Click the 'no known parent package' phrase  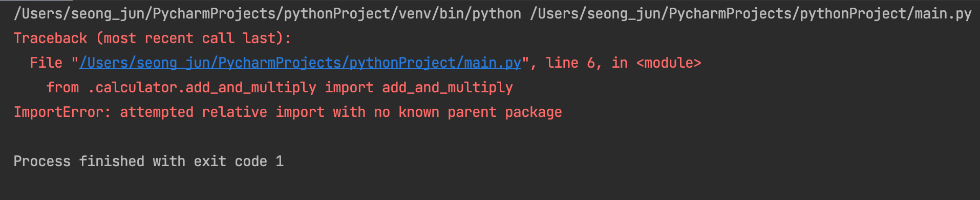[x=468, y=112]
